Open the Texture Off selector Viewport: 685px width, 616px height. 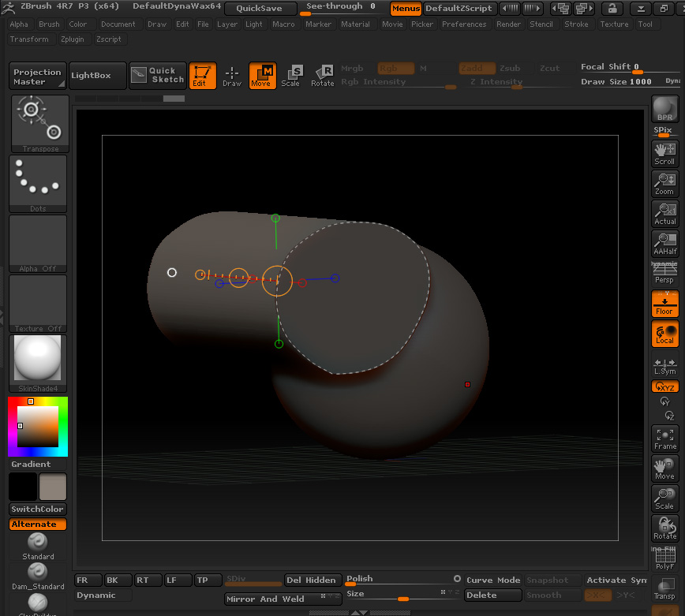(x=38, y=304)
